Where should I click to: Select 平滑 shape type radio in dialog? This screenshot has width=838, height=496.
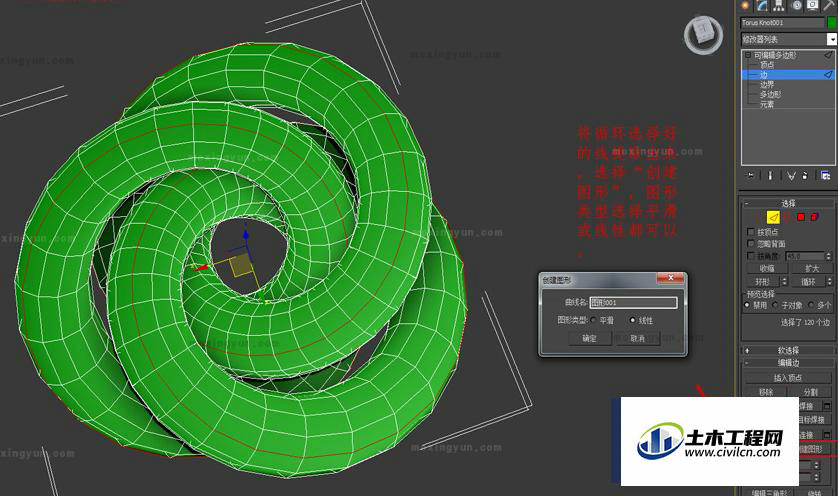(593, 320)
